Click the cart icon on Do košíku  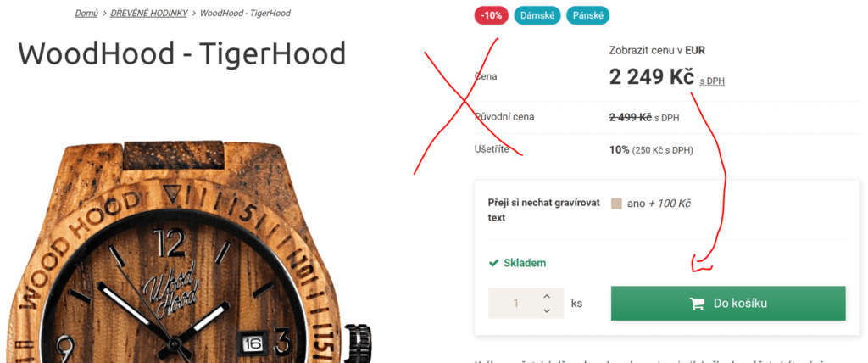[x=697, y=303]
